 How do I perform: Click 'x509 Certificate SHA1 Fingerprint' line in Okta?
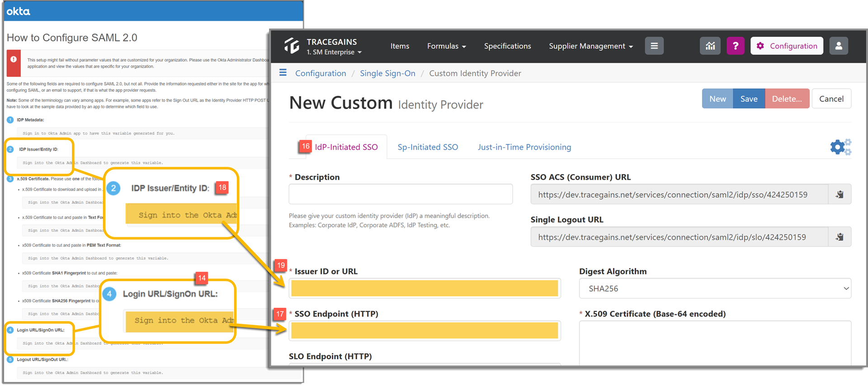coord(70,273)
